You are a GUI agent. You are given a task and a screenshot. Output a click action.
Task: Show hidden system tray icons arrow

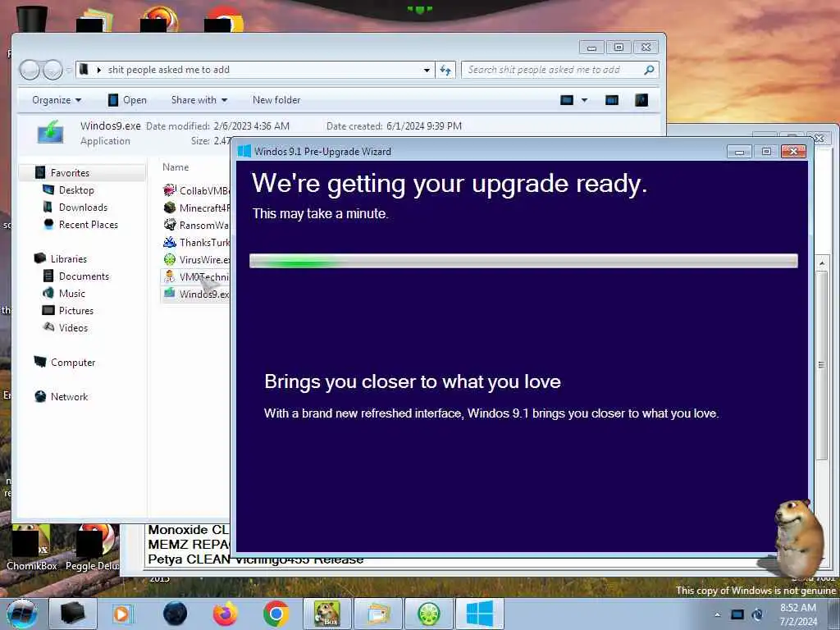pyautogui.click(x=717, y=615)
